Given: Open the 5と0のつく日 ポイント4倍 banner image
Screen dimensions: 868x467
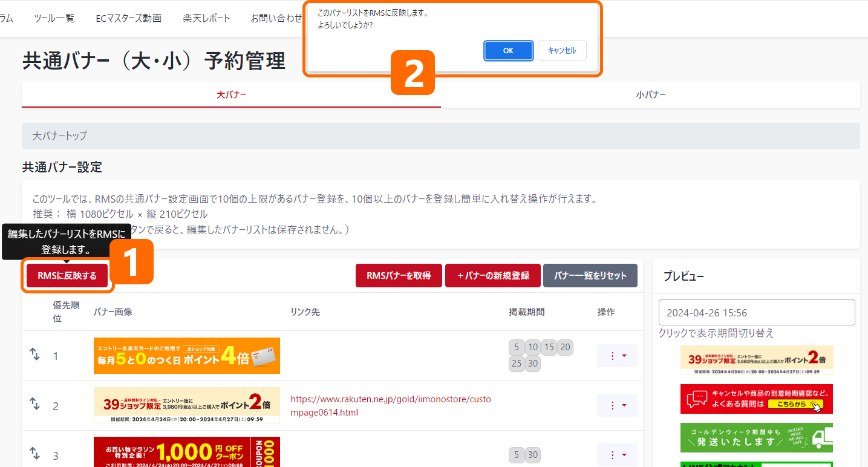Looking at the screenshot, I should coord(187,356).
